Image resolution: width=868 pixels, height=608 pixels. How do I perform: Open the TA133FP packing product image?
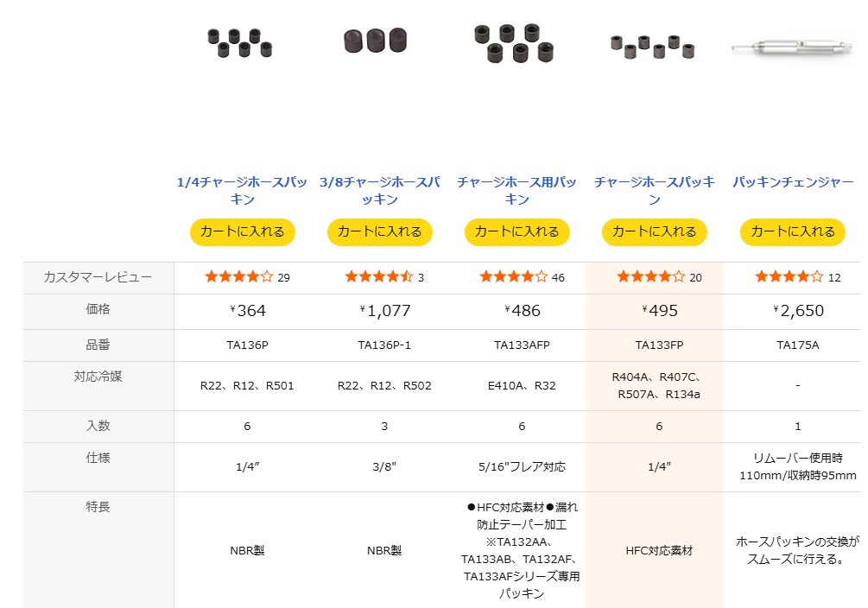[653, 47]
